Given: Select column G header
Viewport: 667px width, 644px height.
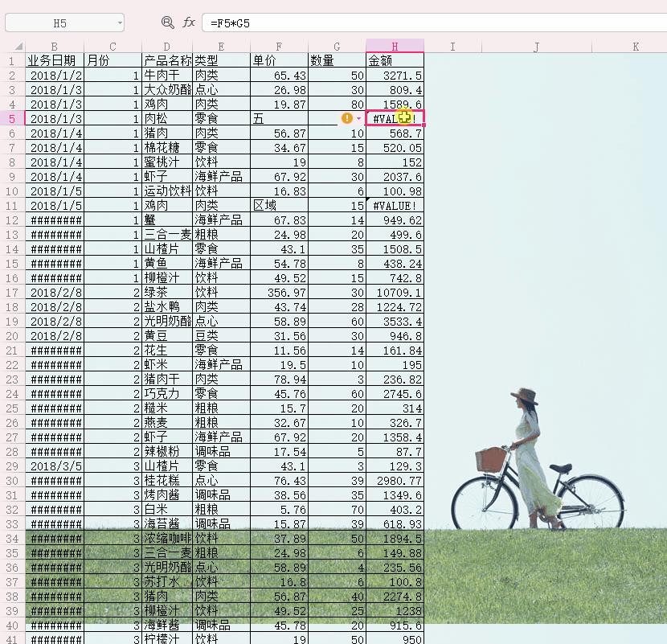Looking at the screenshot, I should 337,47.
